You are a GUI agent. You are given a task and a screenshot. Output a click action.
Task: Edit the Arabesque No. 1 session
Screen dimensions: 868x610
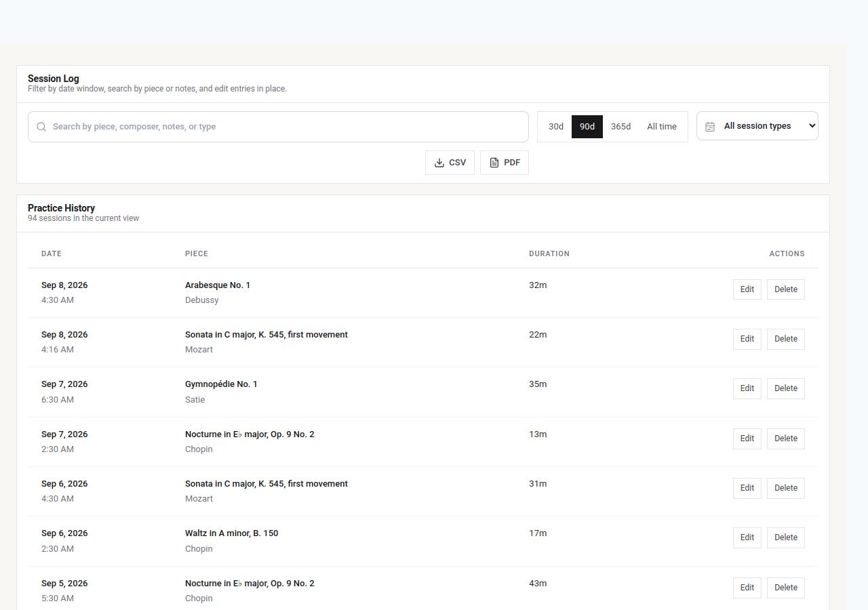pos(747,289)
